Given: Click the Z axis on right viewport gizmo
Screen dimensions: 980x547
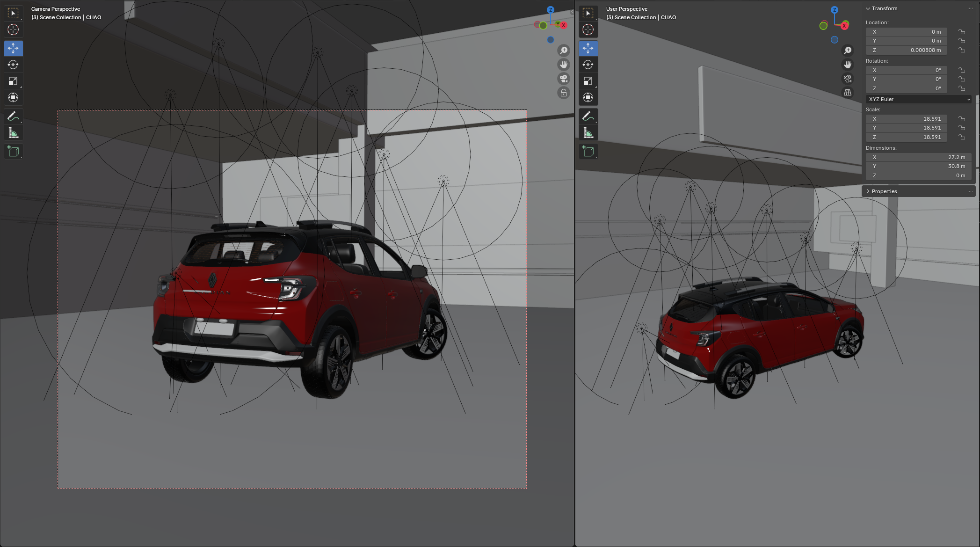Looking at the screenshot, I should [834, 10].
